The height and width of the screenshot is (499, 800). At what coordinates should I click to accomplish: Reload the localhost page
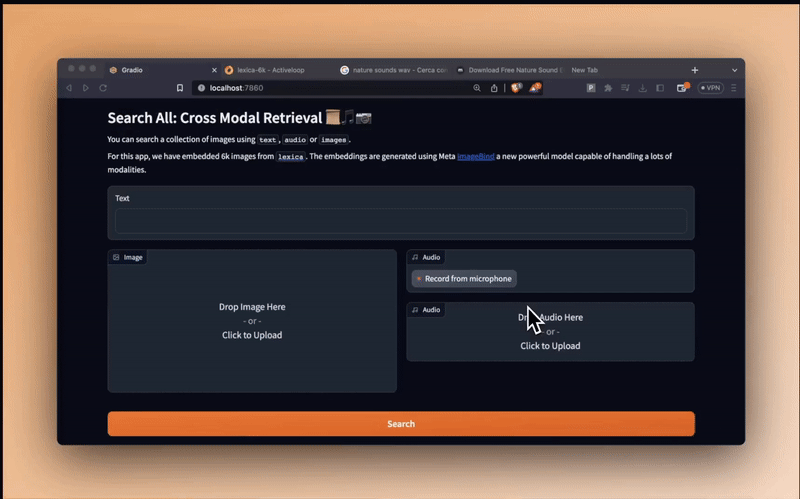103,88
